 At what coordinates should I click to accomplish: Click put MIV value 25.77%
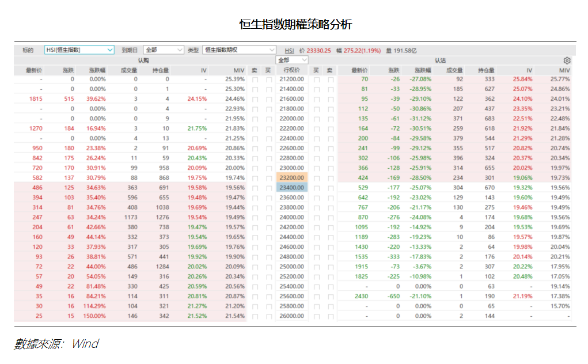[560, 79]
